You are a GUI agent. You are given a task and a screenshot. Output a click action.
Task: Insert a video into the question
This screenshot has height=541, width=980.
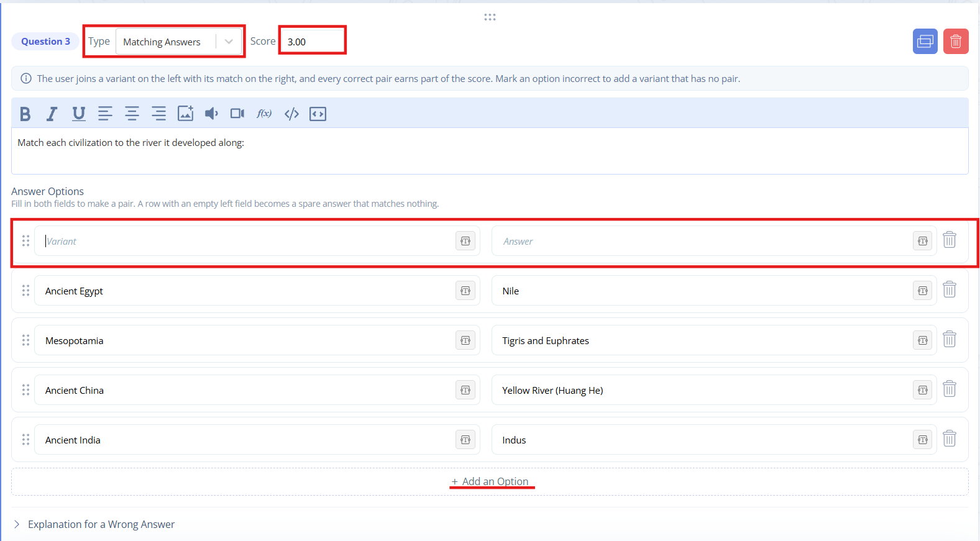[237, 114]
